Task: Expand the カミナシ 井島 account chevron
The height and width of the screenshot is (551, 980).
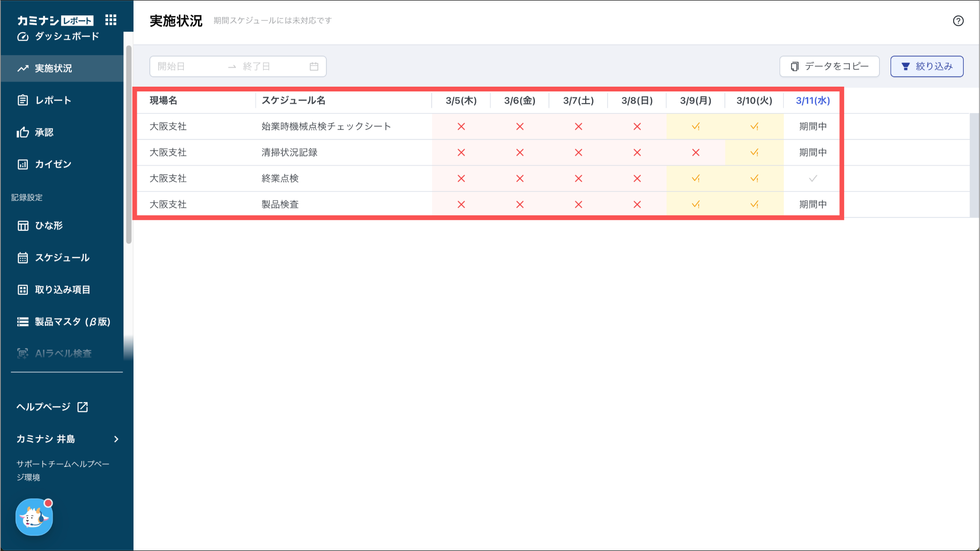Action: pyautogui.click(x=116, y=439)
